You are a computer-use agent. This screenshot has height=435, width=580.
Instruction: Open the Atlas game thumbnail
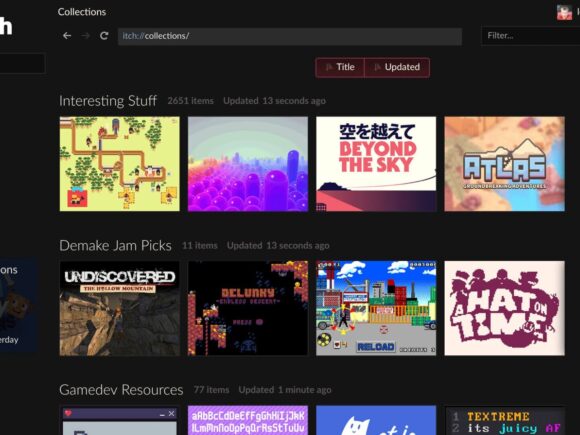coord(505,164)
